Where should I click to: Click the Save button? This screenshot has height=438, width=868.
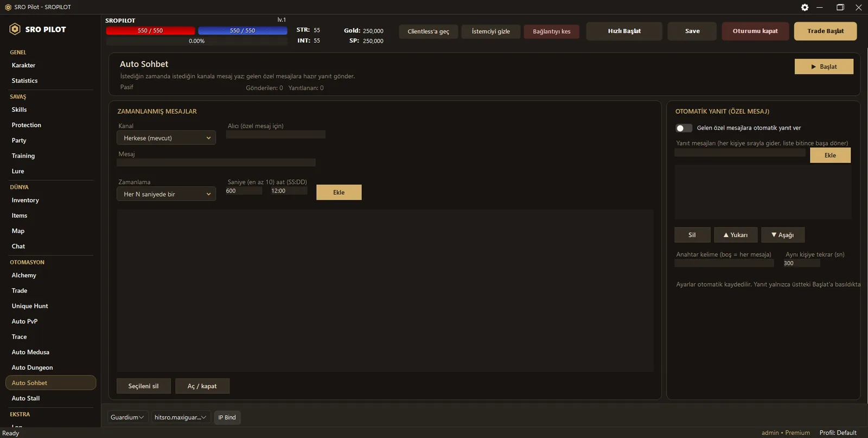click(x=692, y=31)
